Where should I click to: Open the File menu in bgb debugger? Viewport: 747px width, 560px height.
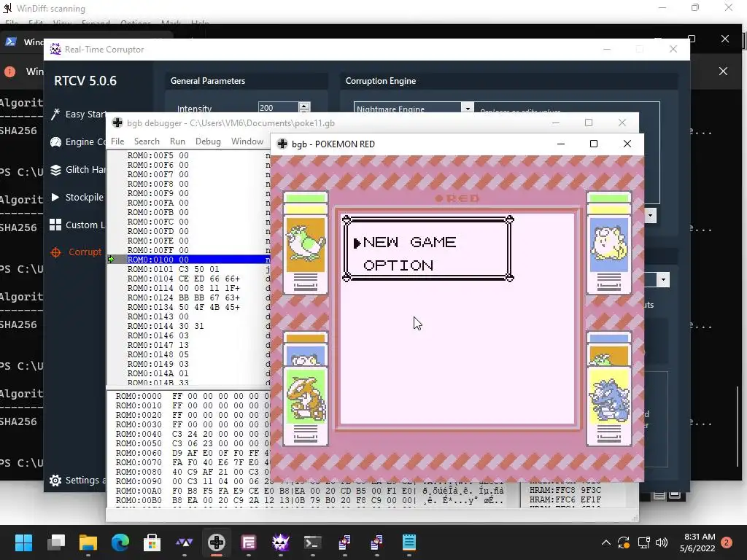click(x=117, y=141)
